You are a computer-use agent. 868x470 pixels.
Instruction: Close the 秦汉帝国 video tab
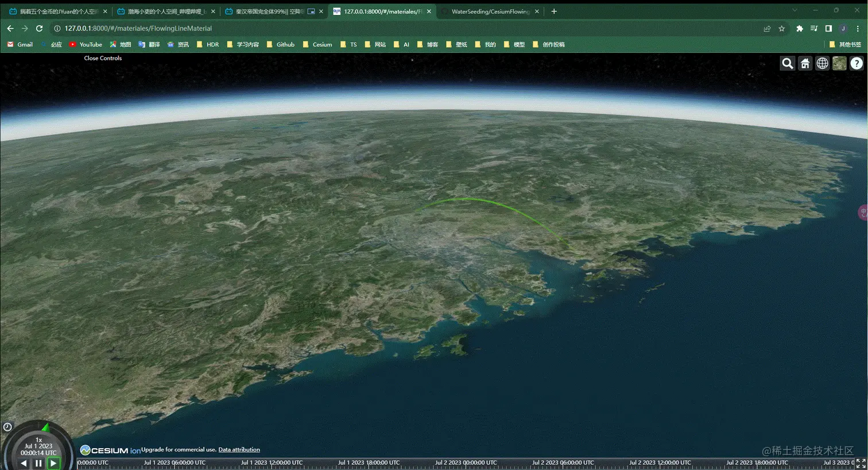click(x=321, y=11)
